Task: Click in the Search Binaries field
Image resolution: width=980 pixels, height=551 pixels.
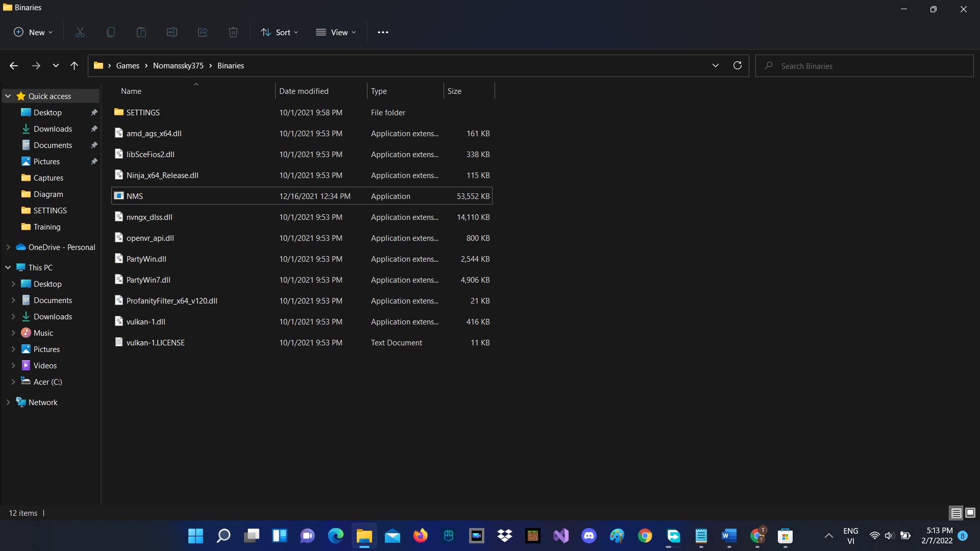Action: point(868,66)
